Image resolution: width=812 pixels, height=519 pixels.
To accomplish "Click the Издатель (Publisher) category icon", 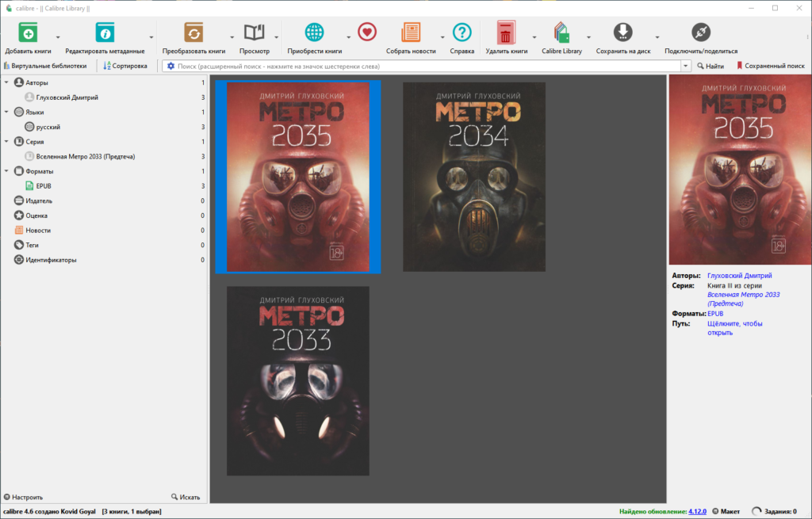I will (19, 200).
